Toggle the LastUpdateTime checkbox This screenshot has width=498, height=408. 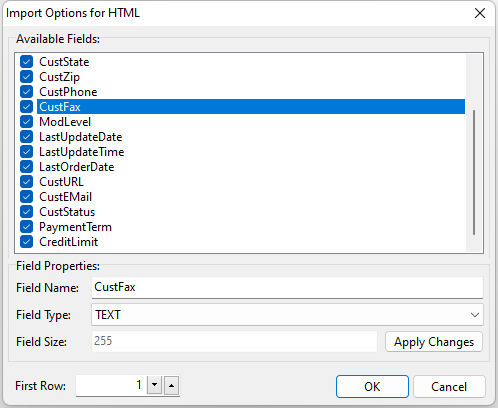(26, 152)
